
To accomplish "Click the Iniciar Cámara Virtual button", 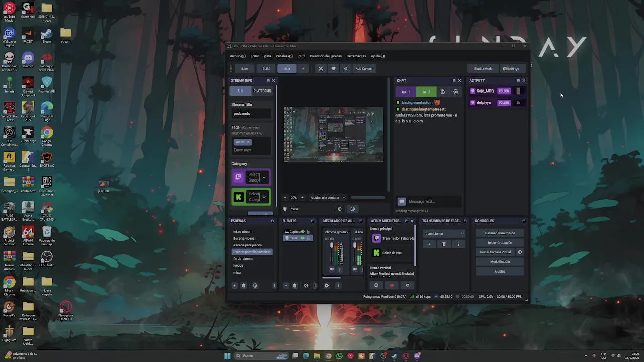I will pyautogui.click(x=495, y=252).
